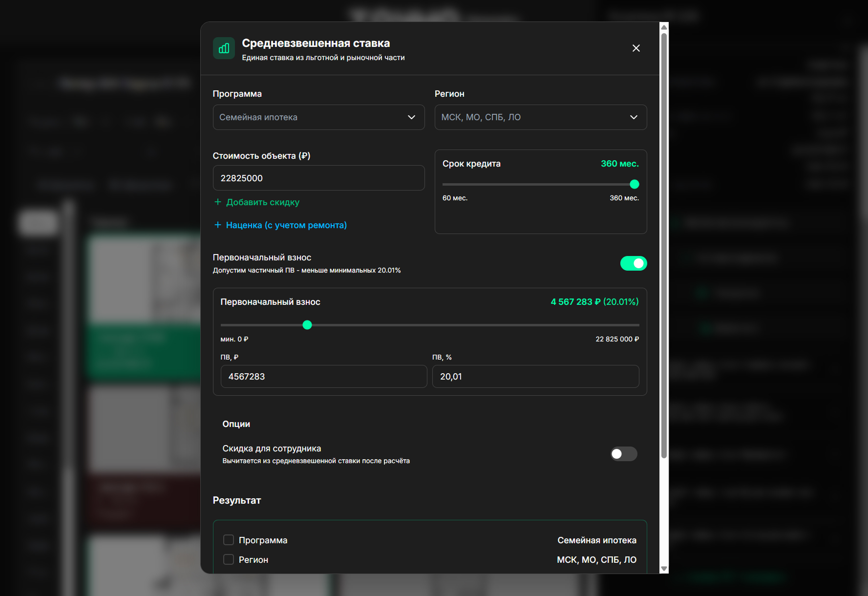Click the plus icon next to Добавить скидку
Screen dimensions: 868x596
[218, 202]
